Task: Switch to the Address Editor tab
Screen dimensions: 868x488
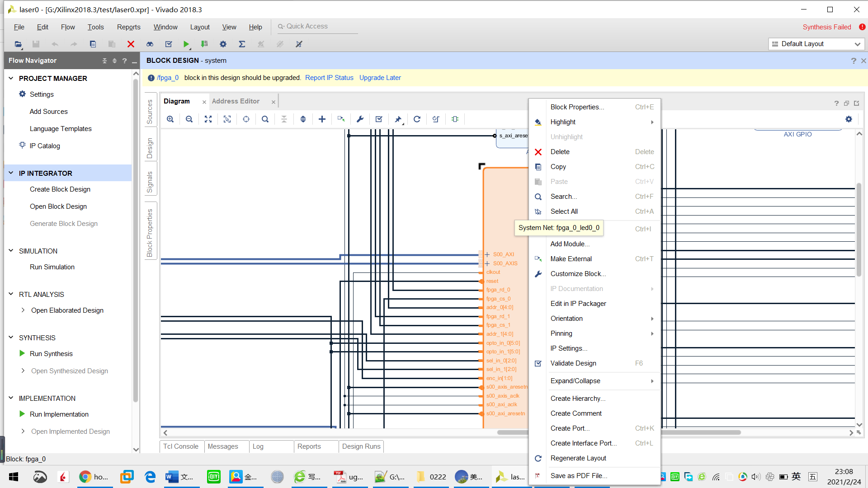Action: 236,101
